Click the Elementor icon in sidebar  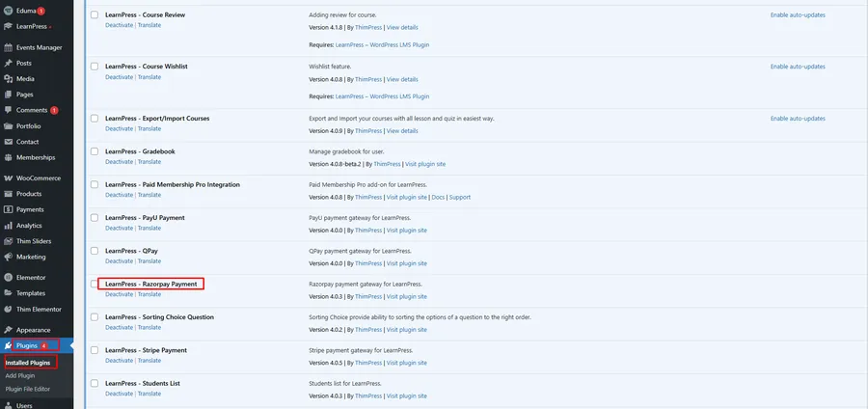[9, 277]
